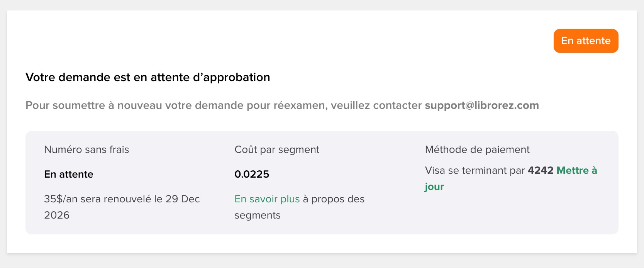This screenshot has height=268, width=644.
Task: Select the "Numéro sans frais" label
Action: click(86, 149)
